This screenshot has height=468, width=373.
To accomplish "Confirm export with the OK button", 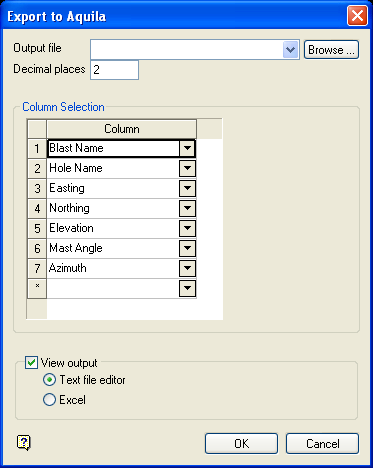I will pyautogui.click(x=241, y=444).
